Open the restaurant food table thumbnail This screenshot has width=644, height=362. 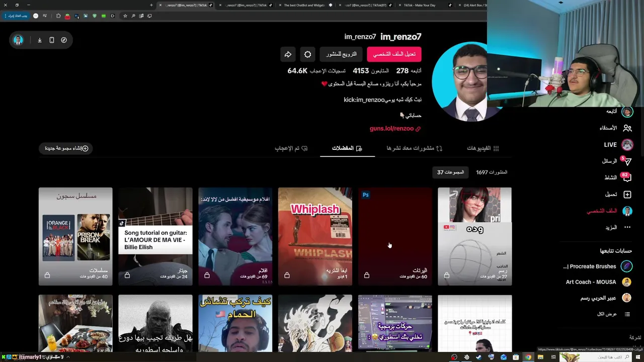coord(75,323)
